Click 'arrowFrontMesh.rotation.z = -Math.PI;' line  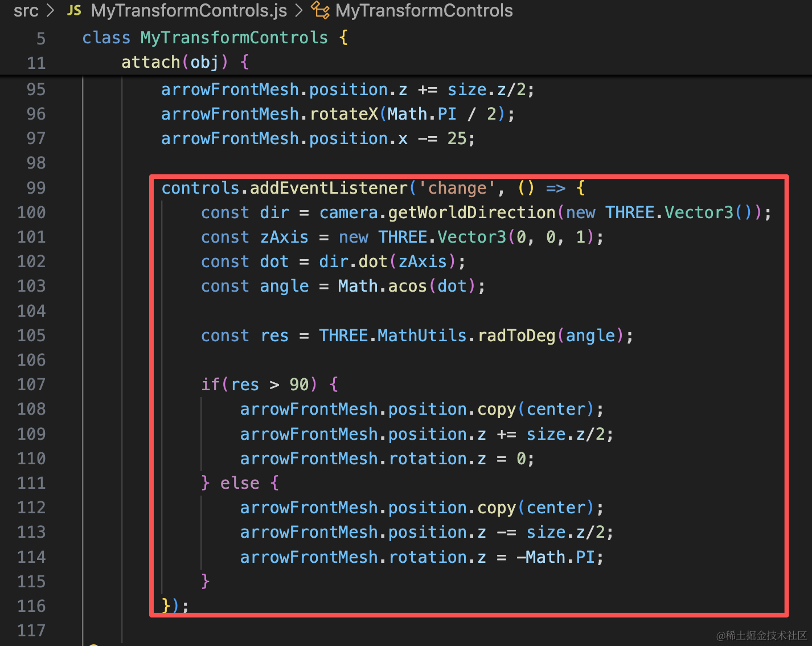(422, 557)
